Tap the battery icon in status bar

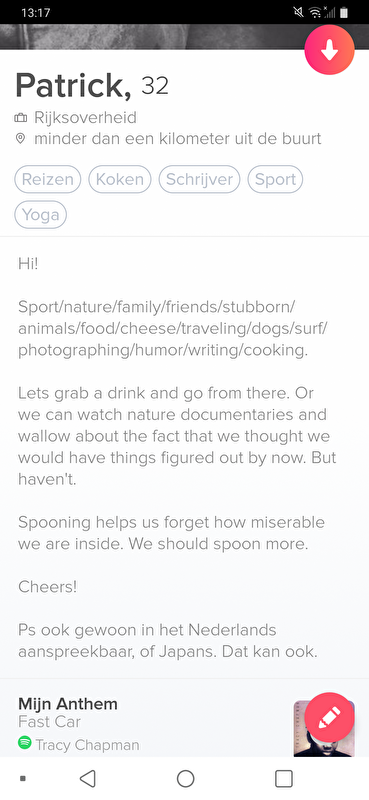point(344,12)
